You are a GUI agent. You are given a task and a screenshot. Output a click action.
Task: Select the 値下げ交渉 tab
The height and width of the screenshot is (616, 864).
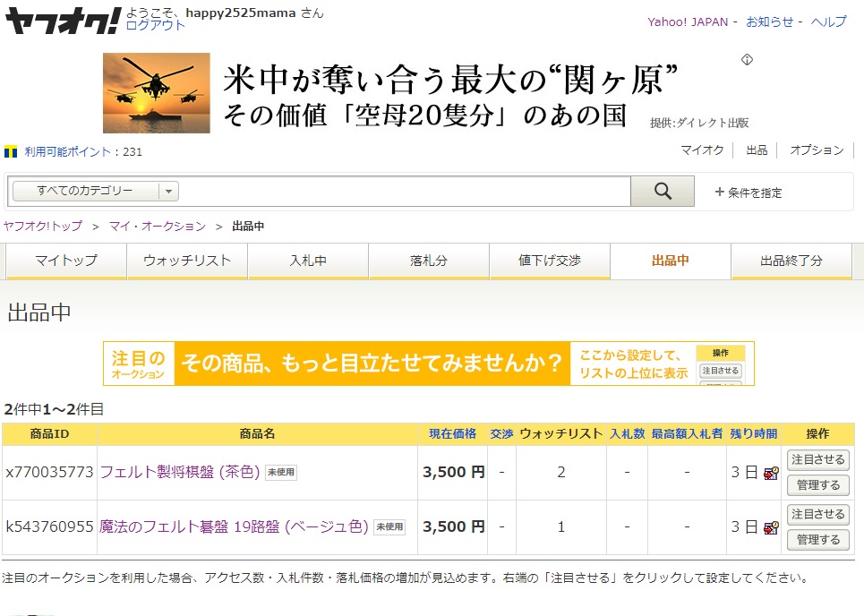click(x=550, y=261)
